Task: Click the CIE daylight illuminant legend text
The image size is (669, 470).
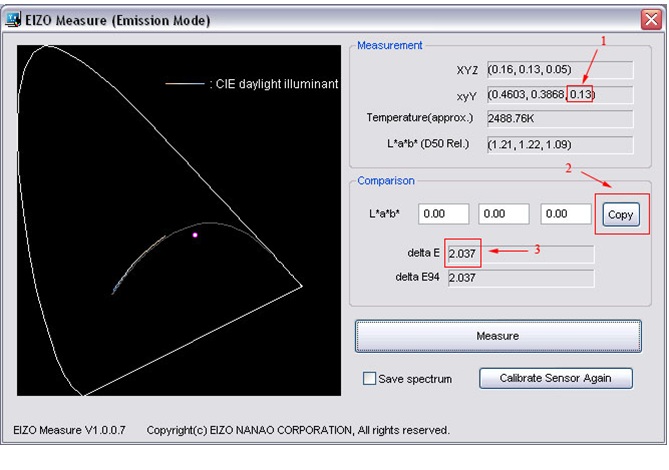Action: tap(277, 84)
